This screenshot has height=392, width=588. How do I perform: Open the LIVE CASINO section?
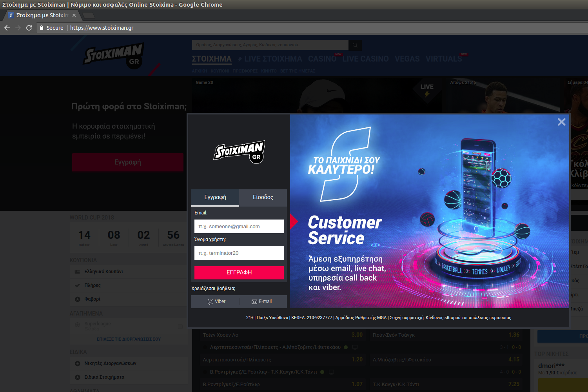(x=366, y=59)
